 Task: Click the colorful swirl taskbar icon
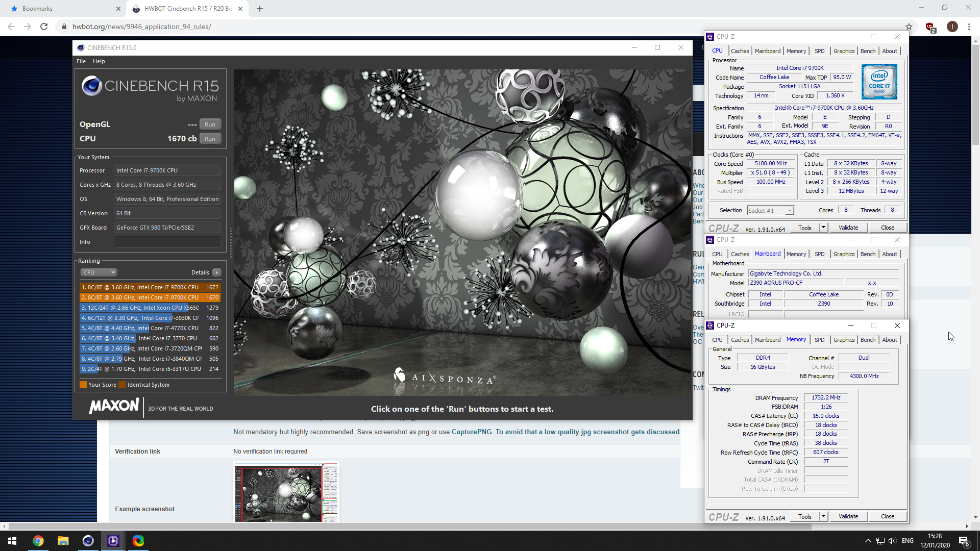pyautogui.click(x=138, y=541)
